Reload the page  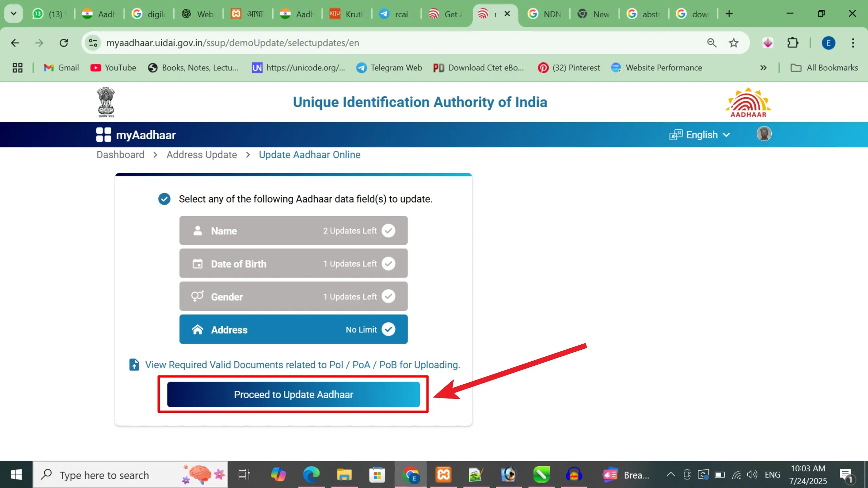(x=64, y=43)
